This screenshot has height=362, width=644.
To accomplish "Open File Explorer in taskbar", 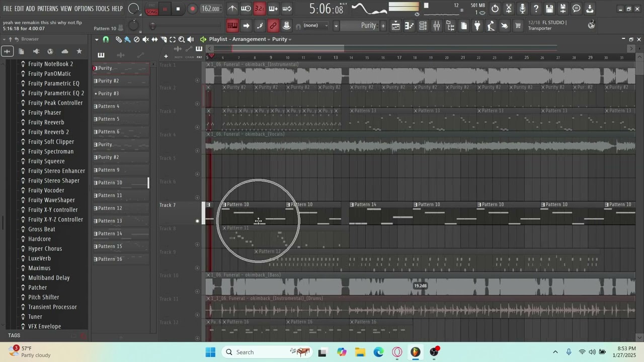I will (x=360, y=352).
